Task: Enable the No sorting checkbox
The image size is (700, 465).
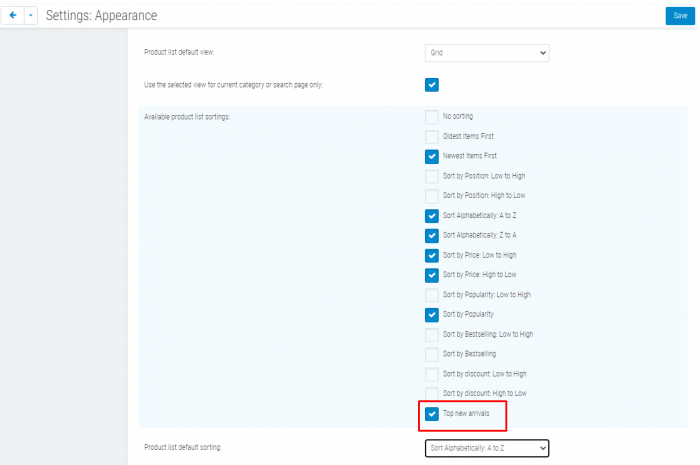Action: [432, 117]
